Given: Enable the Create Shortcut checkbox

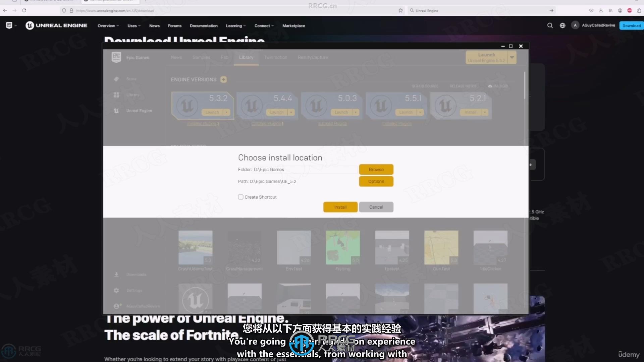Looking at the screenshot, I should (240, 197).
